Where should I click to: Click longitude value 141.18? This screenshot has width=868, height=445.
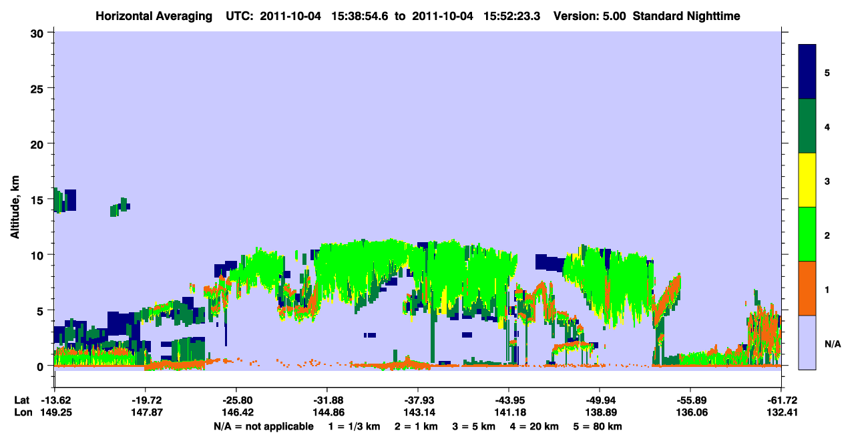[509, 412]
